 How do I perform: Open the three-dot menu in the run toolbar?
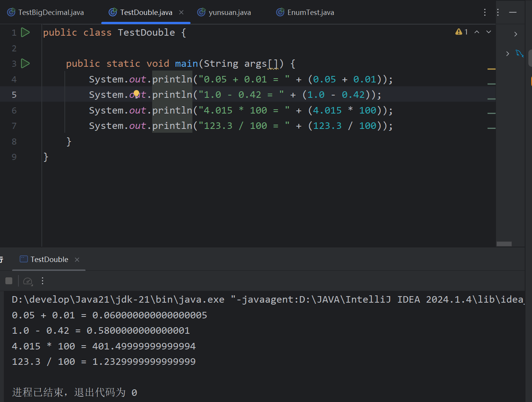click(43, 281)
